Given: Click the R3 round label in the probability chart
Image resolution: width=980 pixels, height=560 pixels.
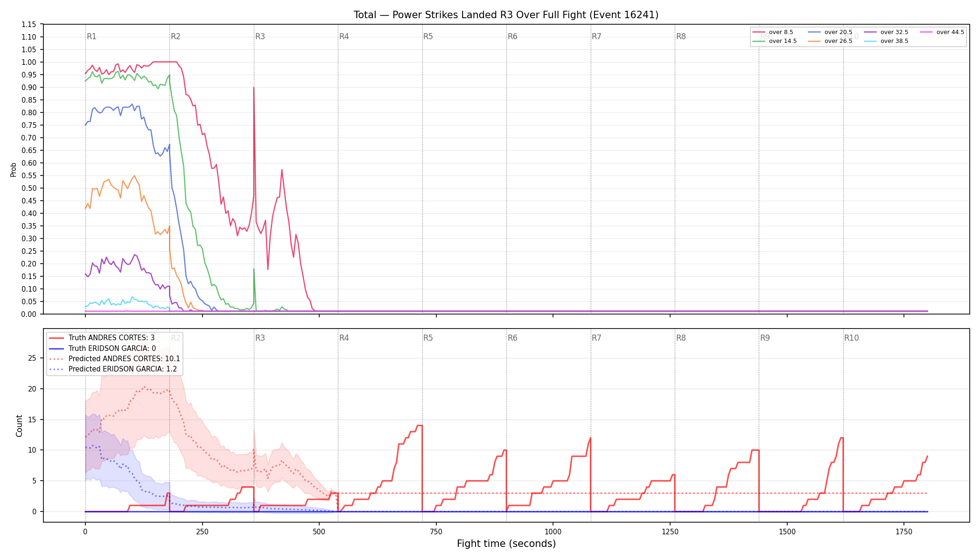Looking at the screenshot, I should tap(260, 36).
